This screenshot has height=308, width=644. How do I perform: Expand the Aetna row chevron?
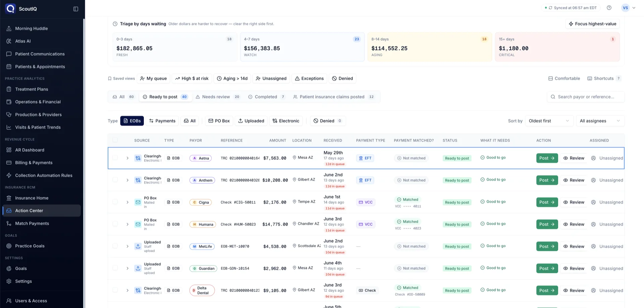pos(127,158)
